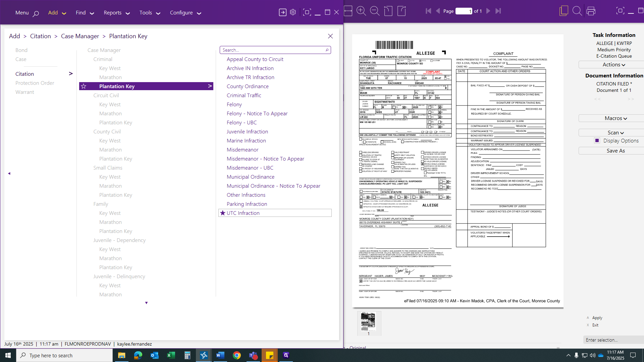Zoom out of the document viewer
The width and height of the screenshot is (644, 362).
375,11
